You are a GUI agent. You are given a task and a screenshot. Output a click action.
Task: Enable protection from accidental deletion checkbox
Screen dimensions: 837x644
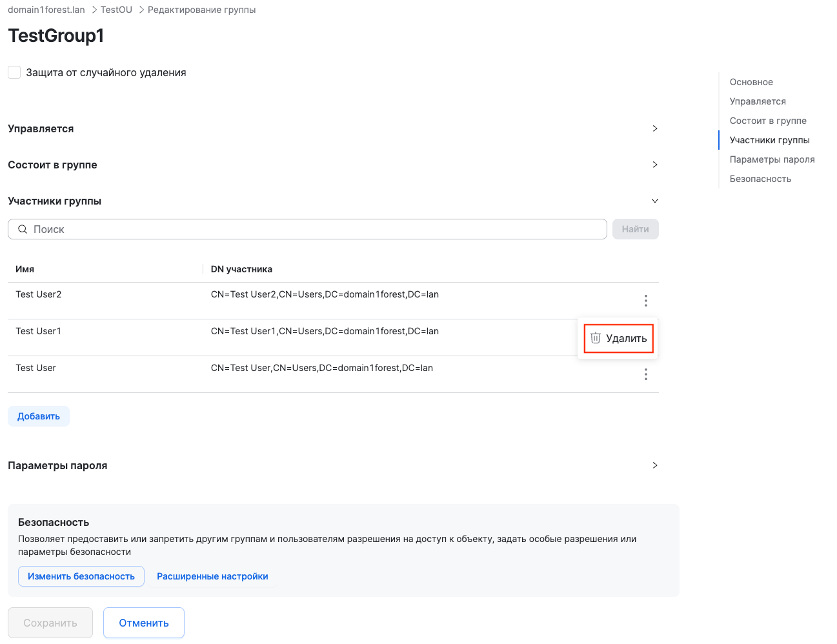14,72
